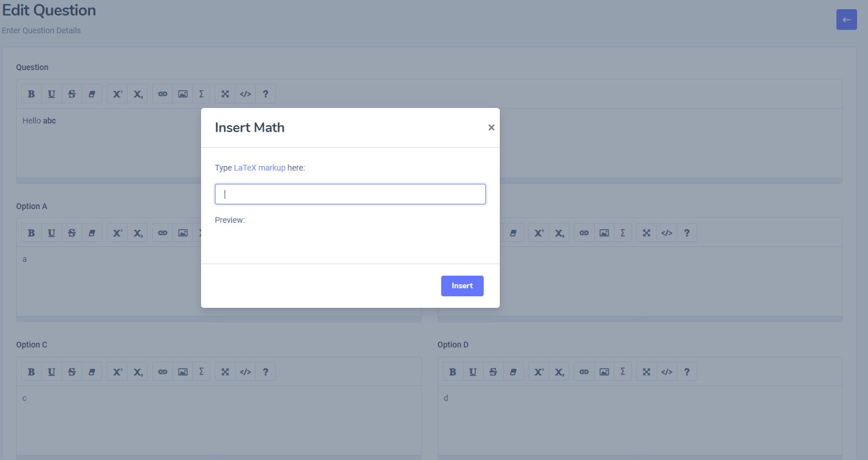Click the Question editor resize bar
Image resolution: width=868 pixels, height=460 pixels.
pos(429,180)
